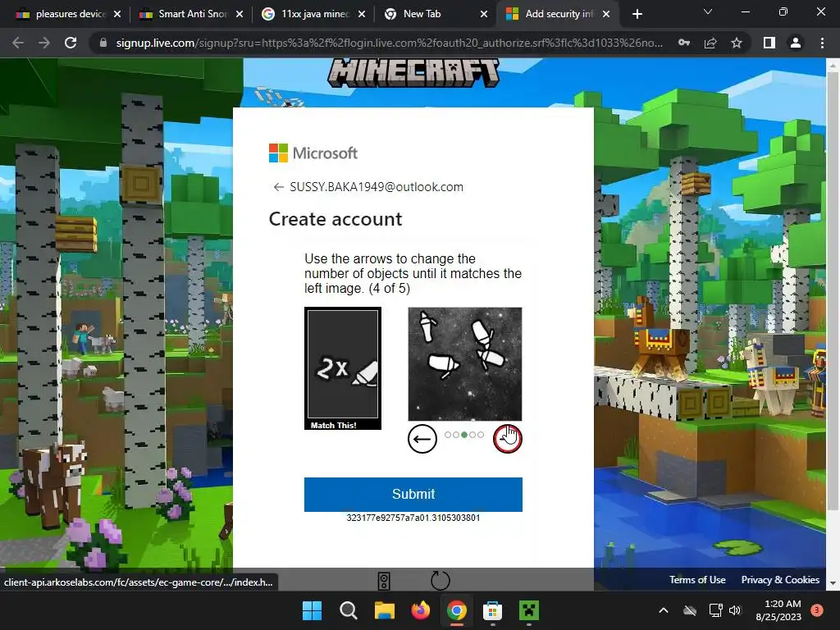Screen dimensions: 840x630
Task: Open taskbar Search
Action: coord(348,610)
